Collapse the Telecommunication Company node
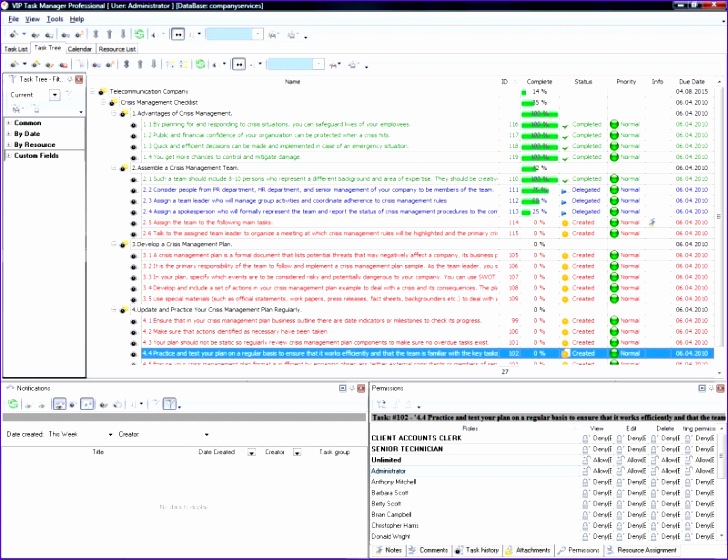 pyautogui.click(x=92, y=91)
